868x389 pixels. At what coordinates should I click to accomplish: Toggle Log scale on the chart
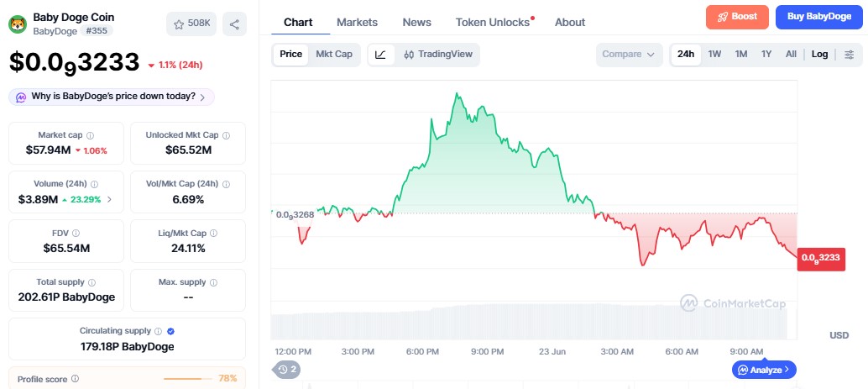(820, 55)
